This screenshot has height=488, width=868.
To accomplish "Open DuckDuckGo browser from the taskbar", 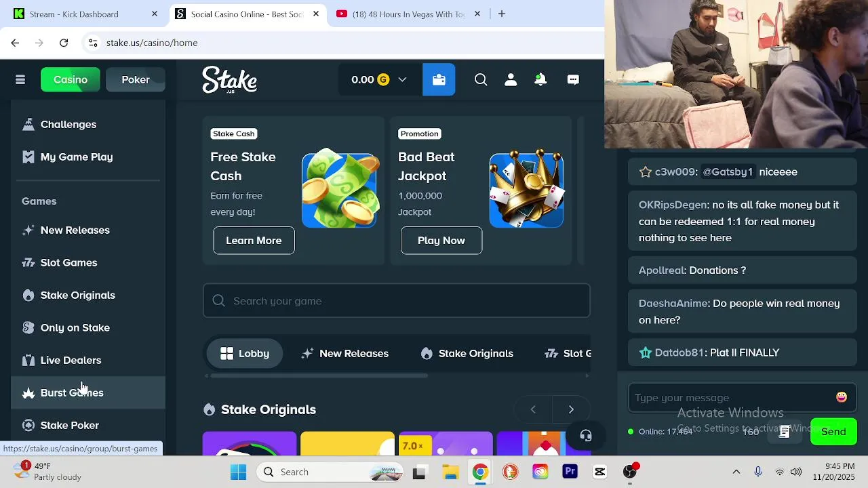I will pyautogui.click(x=510, y=472).
